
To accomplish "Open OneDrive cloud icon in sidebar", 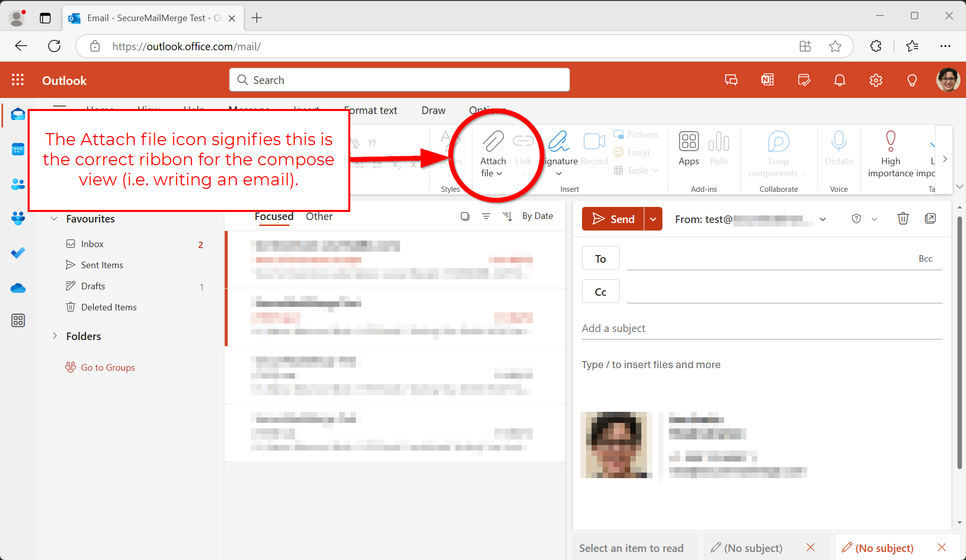I will tap(18, 288).
